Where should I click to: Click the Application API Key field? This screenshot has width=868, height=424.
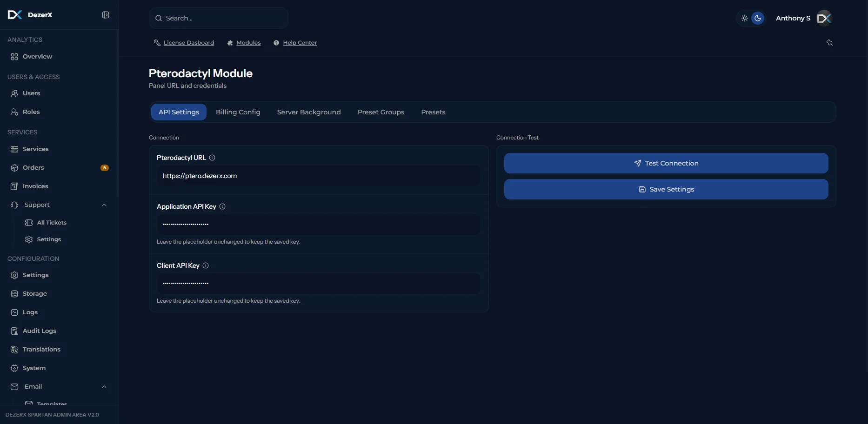(x=319, y=225)
